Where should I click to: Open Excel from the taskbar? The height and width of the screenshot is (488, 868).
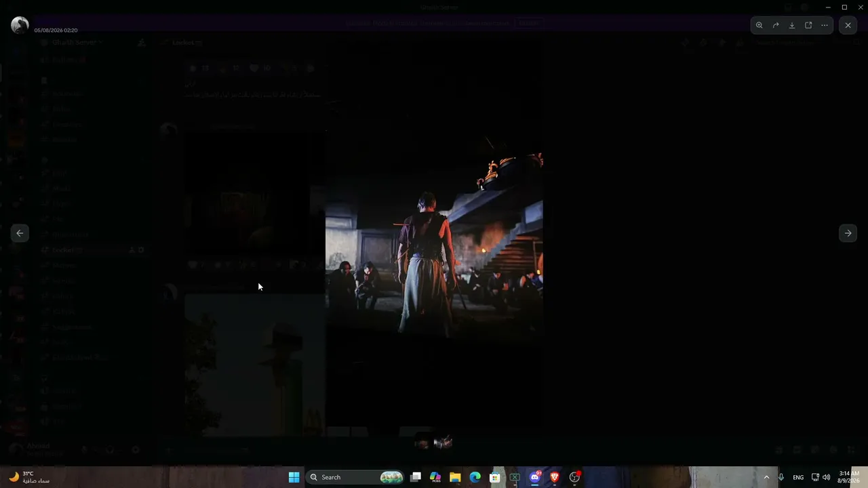(515, 477)
